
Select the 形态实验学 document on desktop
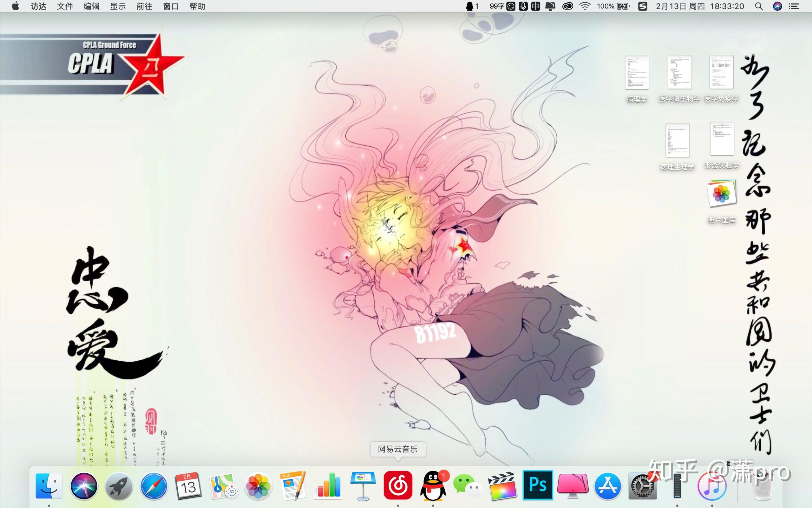point(722,145)
